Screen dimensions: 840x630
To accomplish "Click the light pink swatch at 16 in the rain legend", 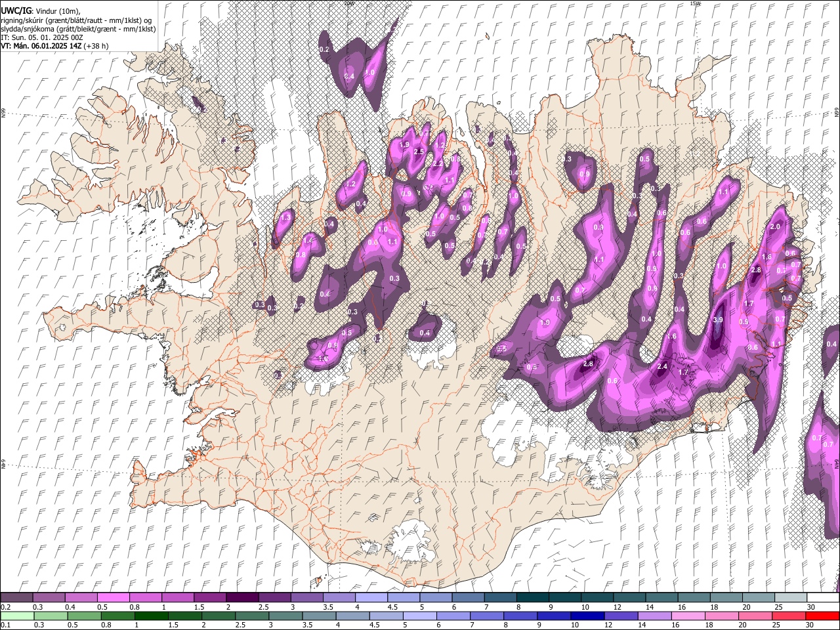I will (x=688, y=616).
